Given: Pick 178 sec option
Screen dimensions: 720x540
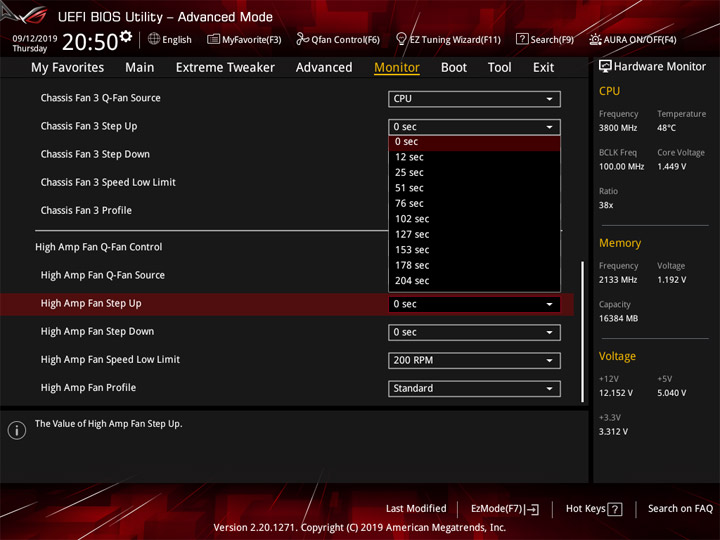Looking at the screenshot, I should [x=474, y=265].
